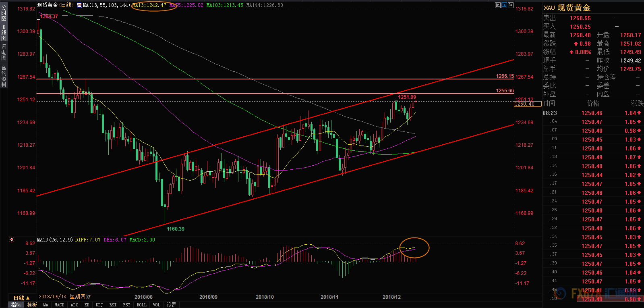Click the 时间 column header in tick list
Viewport: 644px width, 308px height.
click(549, 104)
